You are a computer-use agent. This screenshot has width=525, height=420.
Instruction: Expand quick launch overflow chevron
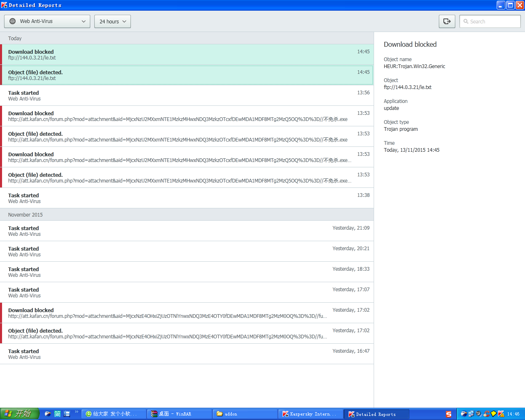pyautogui.click(x=76, y=412)
